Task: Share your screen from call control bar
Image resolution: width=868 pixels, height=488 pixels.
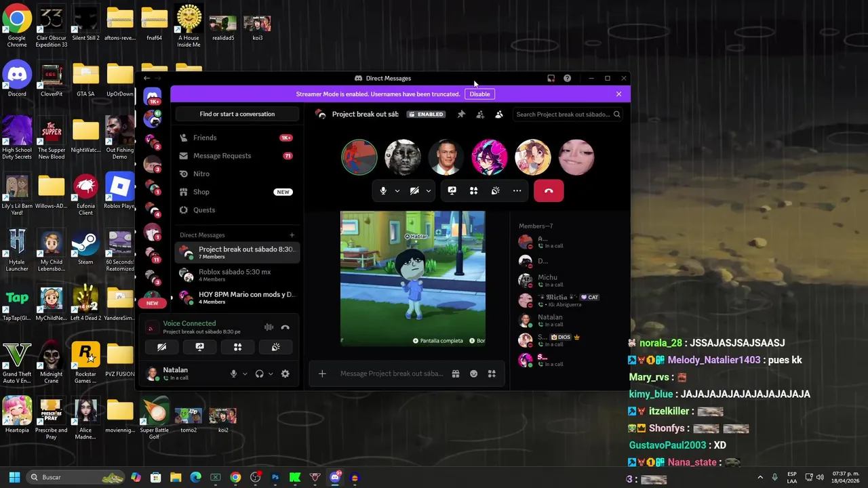Action: [452, 191]
